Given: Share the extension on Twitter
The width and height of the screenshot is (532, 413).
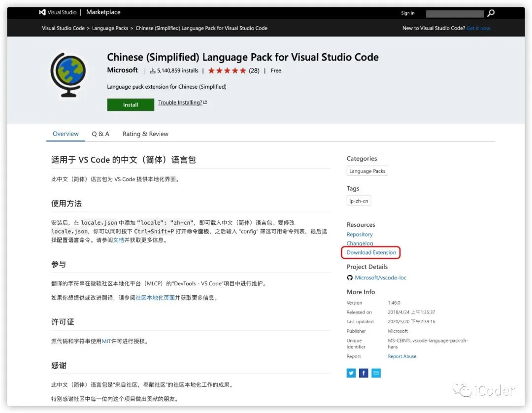Looking at the screenshot, I should 351,373.
